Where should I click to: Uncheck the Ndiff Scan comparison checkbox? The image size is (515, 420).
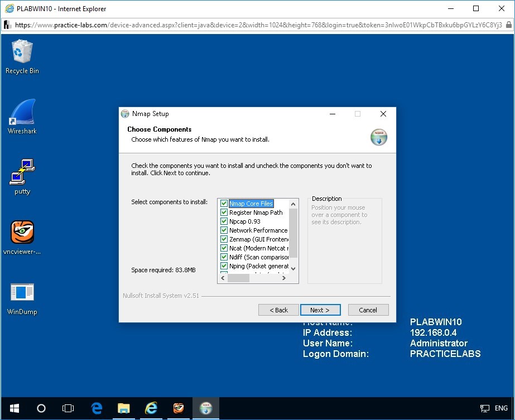[x=224, y=257]
